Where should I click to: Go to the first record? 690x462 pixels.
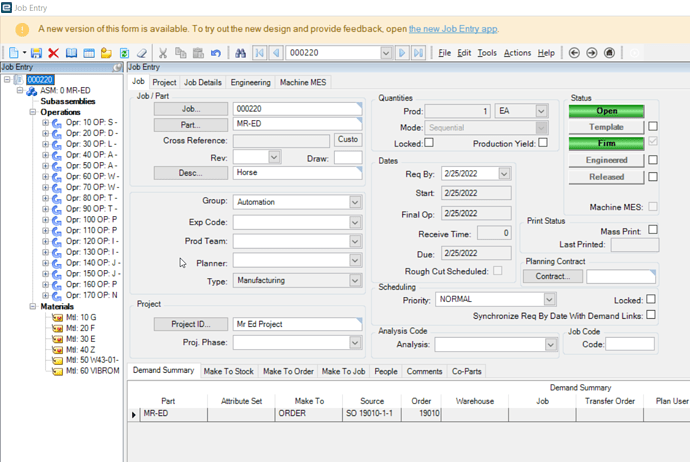tap(259, 53)
